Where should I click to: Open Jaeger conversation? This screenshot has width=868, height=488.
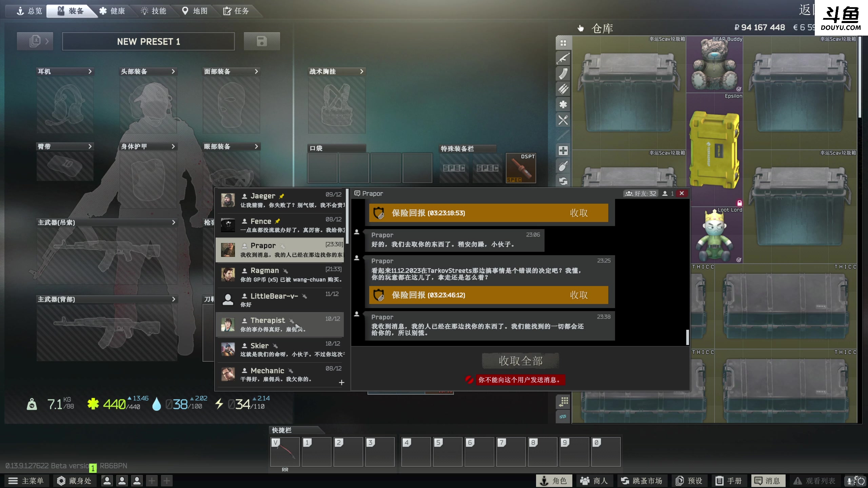pyautogui.click(x=280, y=200)
